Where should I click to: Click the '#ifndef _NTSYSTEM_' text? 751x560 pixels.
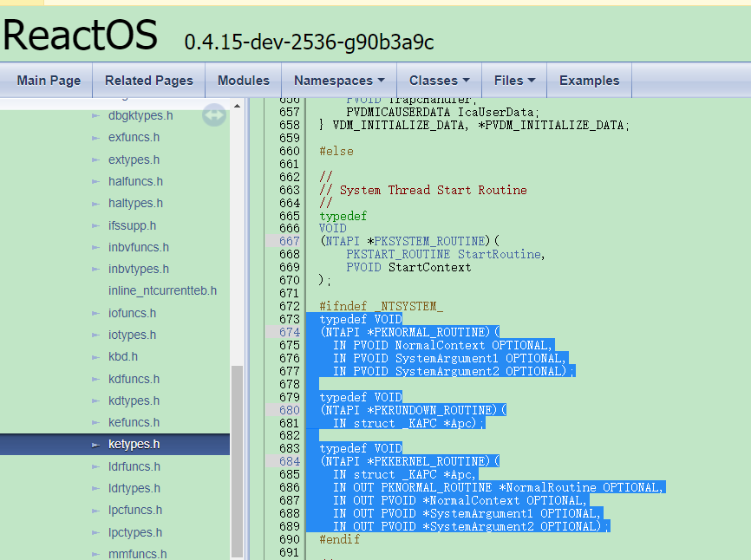(x=382, y=306)
